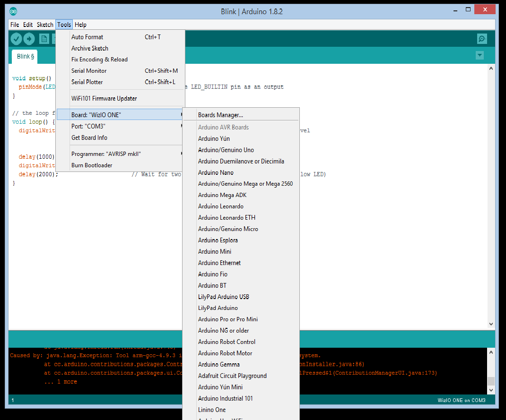Select Arduino Industrial 101 board

point(241,398)
